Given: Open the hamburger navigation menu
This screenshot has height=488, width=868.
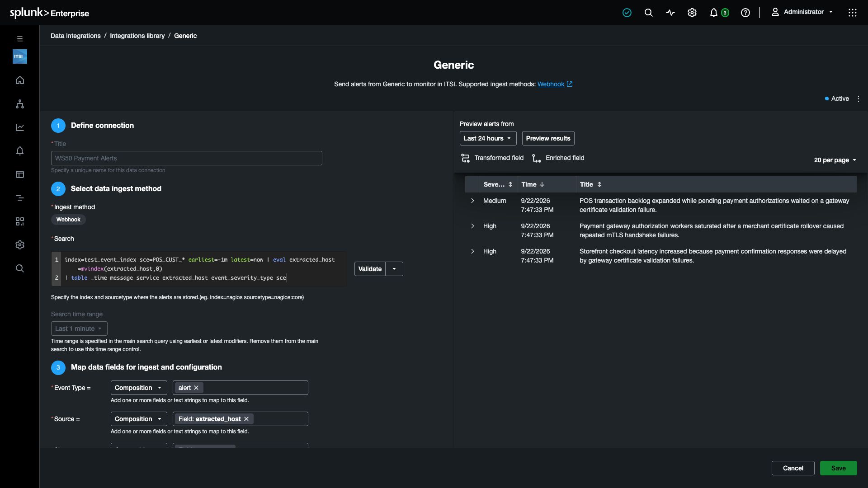Looking at the screenshot, I should pos(19,39).
